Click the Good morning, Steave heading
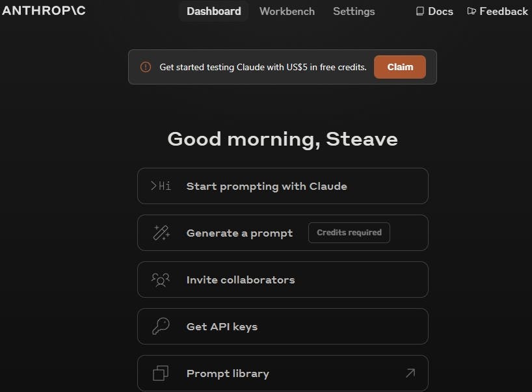Image resolution: width=532 pixels, height=392 pixels. click(283, 139)
